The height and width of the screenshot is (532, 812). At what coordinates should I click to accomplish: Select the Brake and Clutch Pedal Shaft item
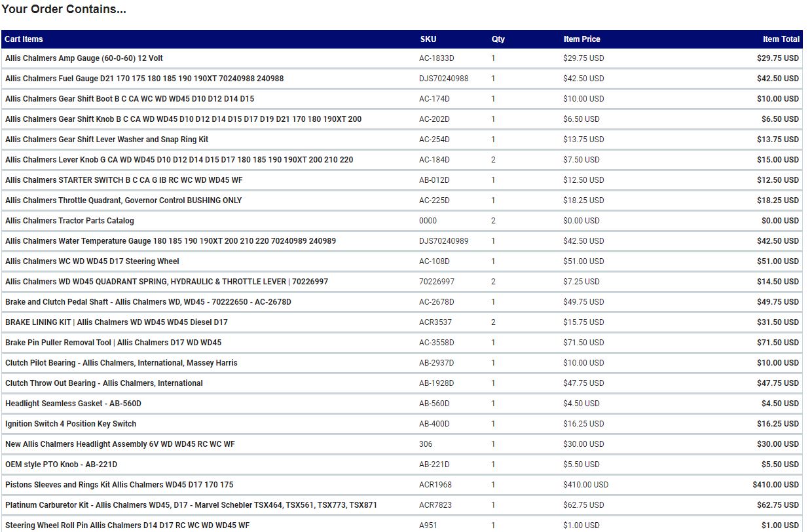(148, 302)
